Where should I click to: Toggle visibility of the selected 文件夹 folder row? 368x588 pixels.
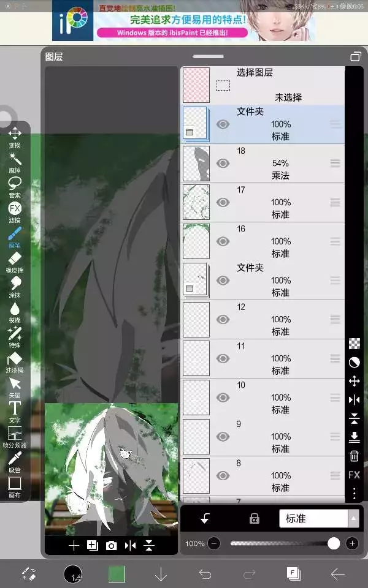(x=223, y=124)
